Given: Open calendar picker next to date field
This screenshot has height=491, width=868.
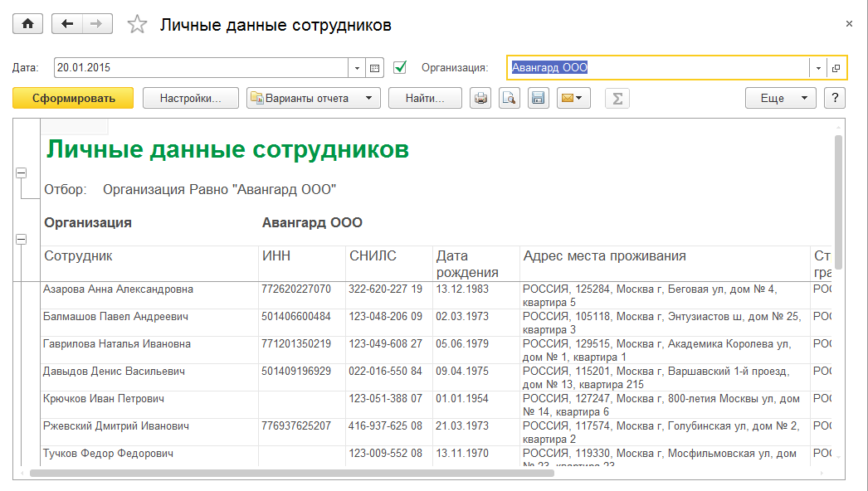Looking at the screenshot, I should 374,68.
